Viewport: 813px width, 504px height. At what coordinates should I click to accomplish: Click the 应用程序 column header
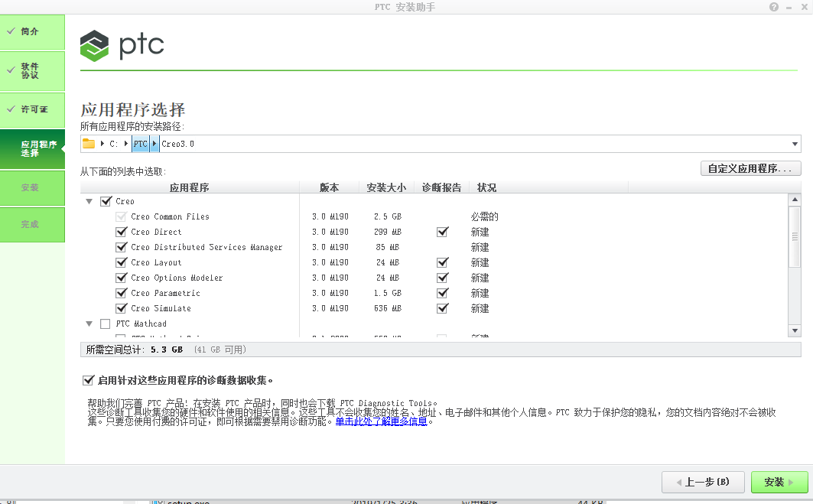tap(190, 187)
